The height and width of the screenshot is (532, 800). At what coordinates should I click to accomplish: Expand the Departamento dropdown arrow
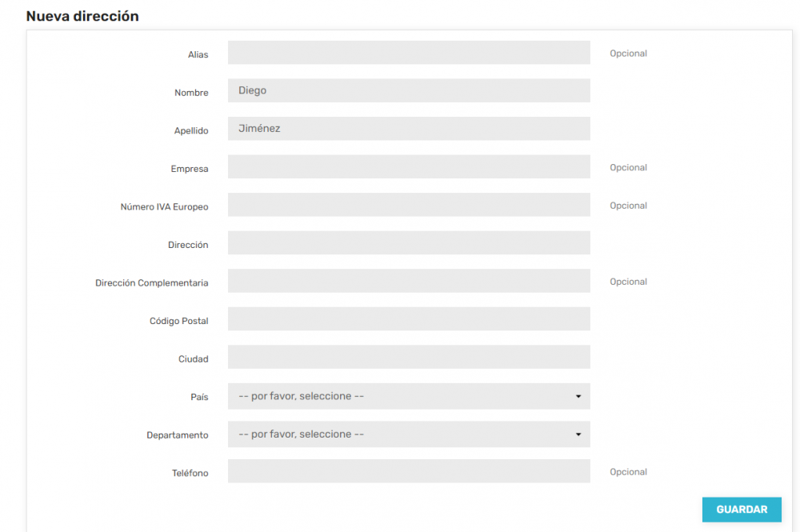[x=578, y=434]
